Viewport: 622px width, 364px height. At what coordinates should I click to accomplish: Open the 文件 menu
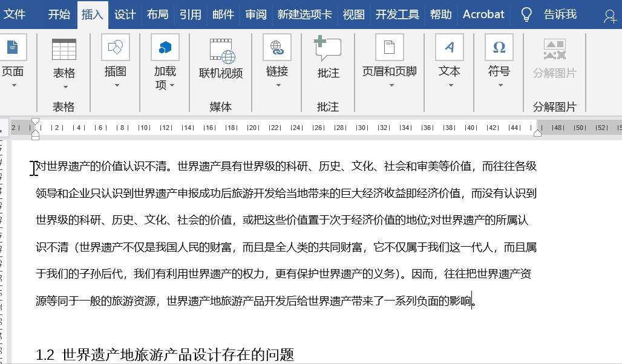click(x=14, y=15)
